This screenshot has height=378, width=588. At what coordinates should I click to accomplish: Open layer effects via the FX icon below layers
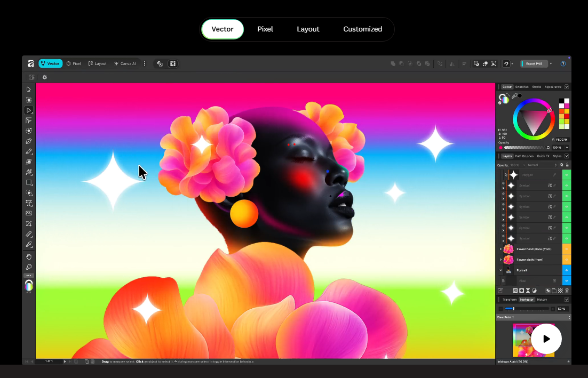click(x=515, y=291)
